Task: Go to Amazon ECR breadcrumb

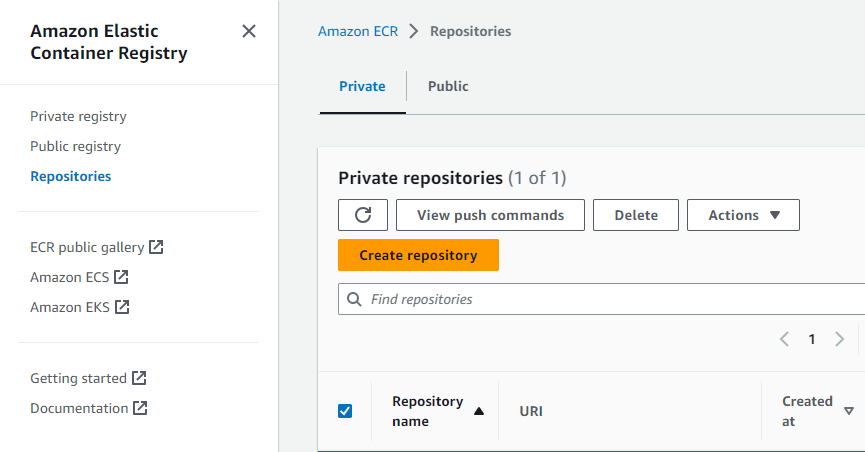Action: point(358,31)
